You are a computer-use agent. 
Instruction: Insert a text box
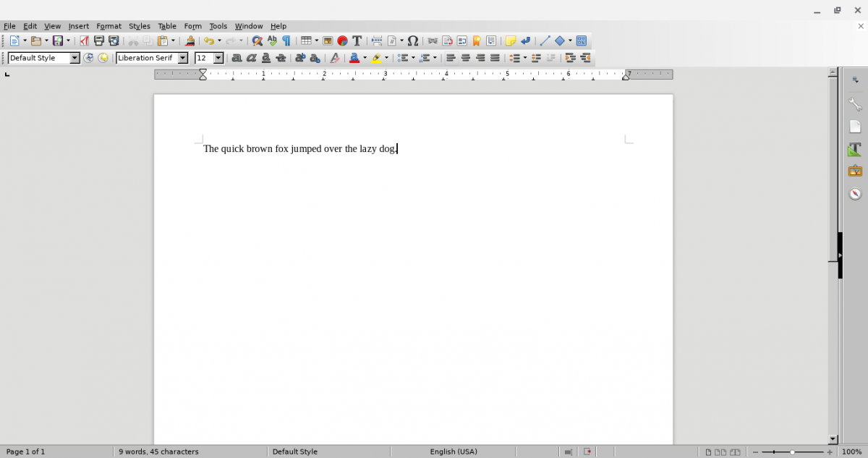357,41
